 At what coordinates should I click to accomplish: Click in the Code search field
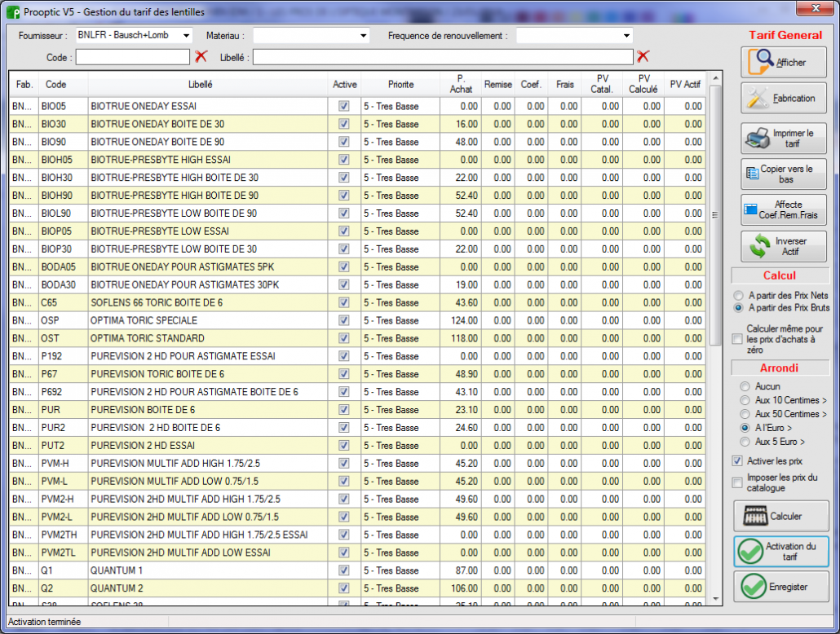[132, 57]
